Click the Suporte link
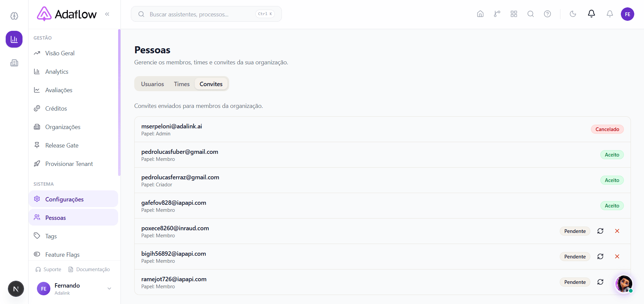The height and width of the screenshot is (304, 644). (x=48, y=269)
